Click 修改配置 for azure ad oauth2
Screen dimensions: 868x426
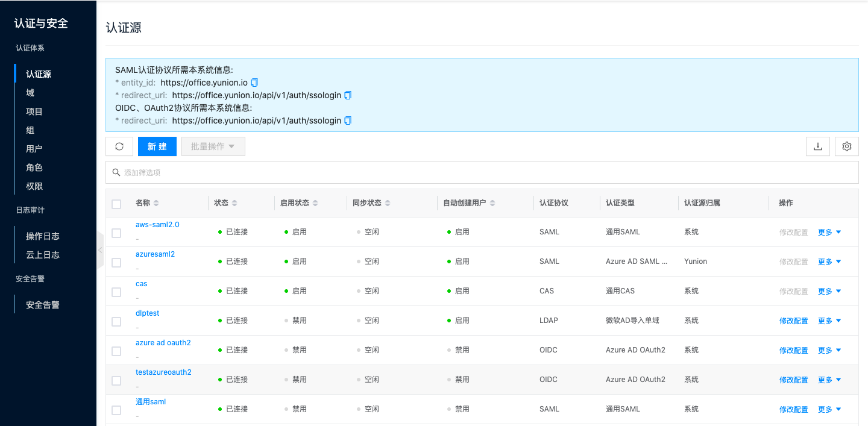click(793, 351)
